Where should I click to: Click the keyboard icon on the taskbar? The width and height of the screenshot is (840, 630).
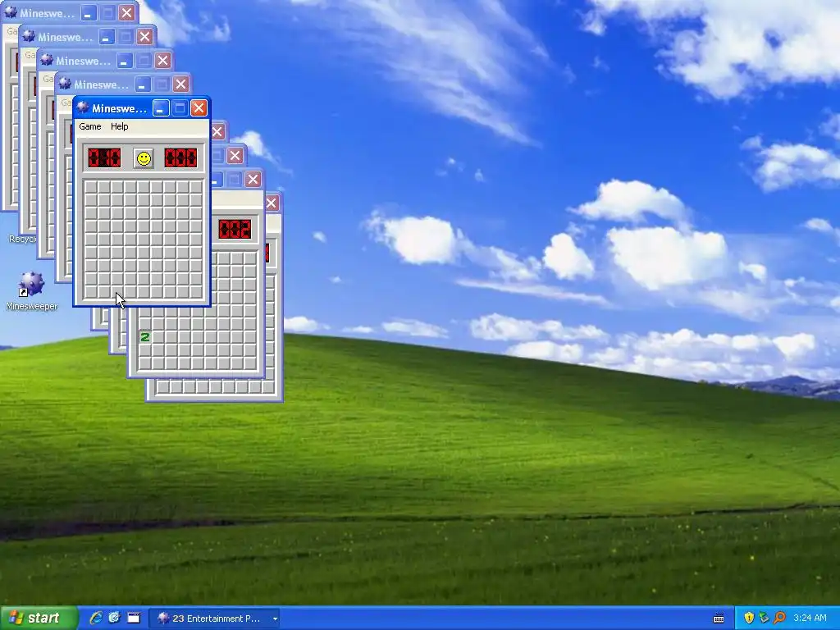click(719, 619)
